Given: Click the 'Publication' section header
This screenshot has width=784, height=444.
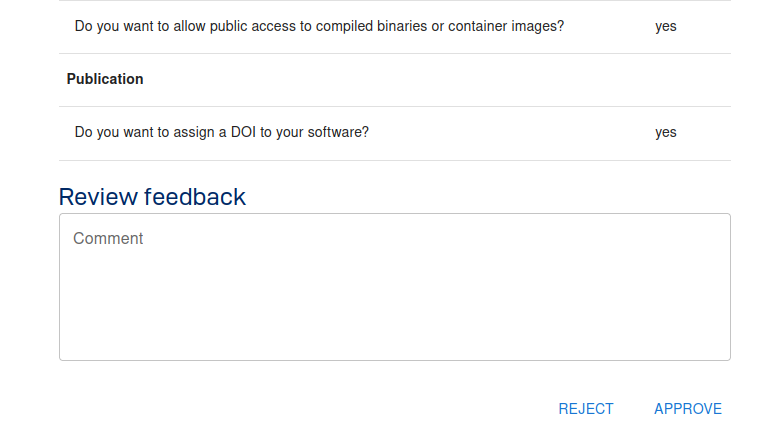Looking at the screenshot, I should coord(105,79).
